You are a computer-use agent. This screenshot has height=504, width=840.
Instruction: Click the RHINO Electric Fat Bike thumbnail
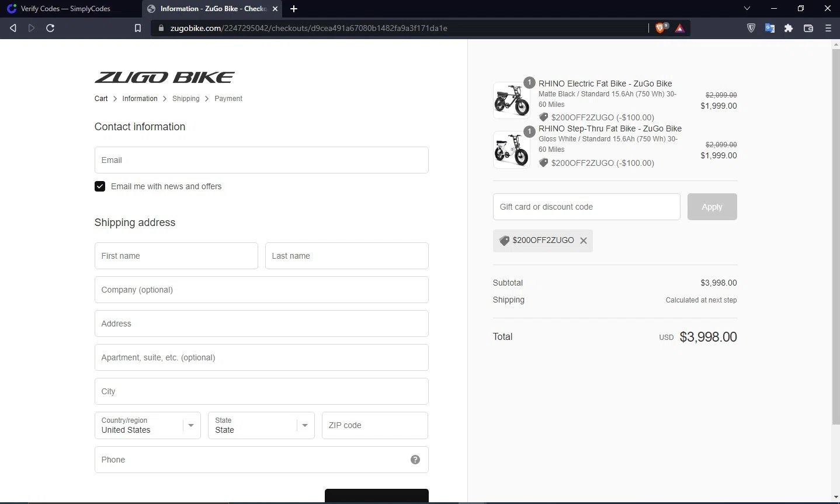click(512, 100)
